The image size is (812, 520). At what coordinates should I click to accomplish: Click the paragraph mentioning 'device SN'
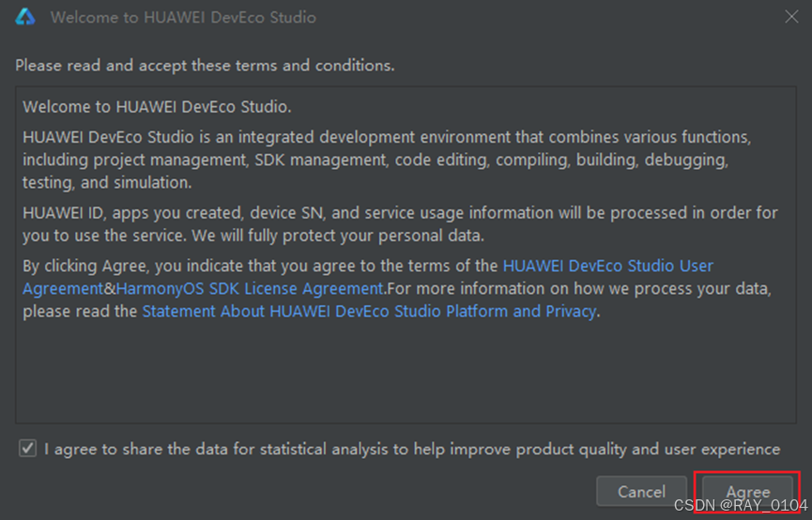click(400, 223)
